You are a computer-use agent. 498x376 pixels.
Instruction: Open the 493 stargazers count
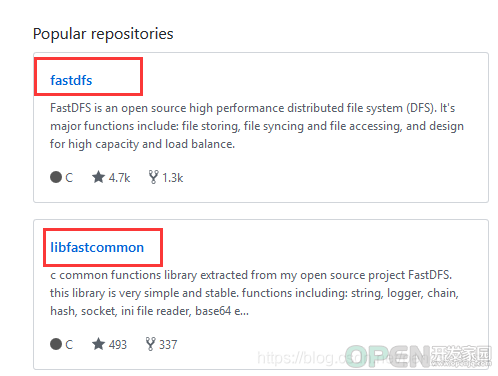(118, 345)
